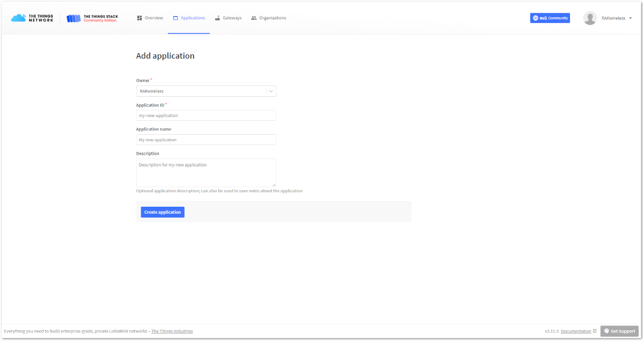The image size is (644, 341).
Task: Click the Gateways router icon
Action: point(217,18)
